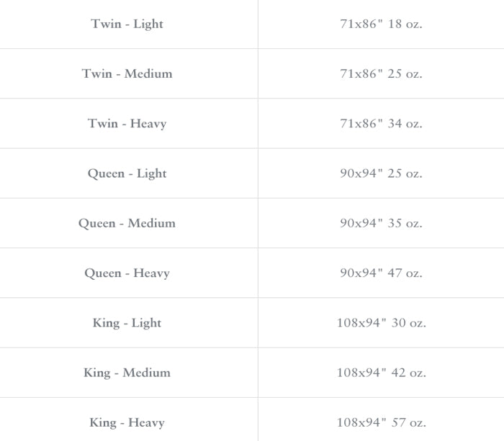This screenshot has height=441, width=504.
Task: Select the Queen - Light row label
Action: 127,173
